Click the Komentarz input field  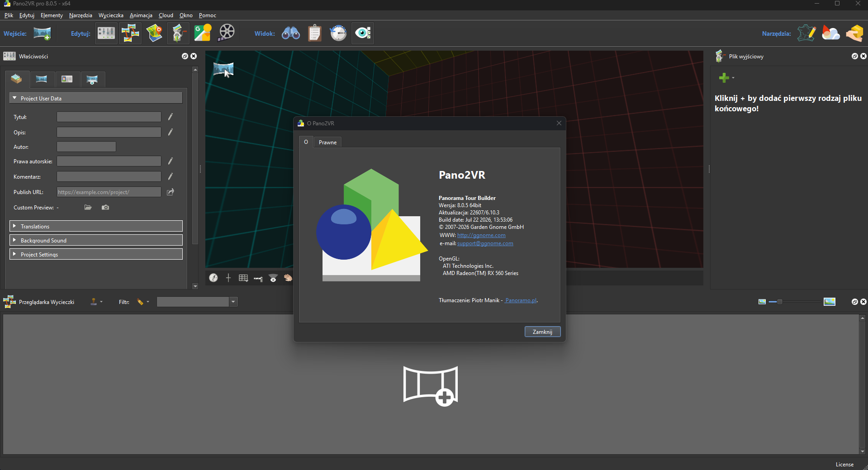pos(109,177)
